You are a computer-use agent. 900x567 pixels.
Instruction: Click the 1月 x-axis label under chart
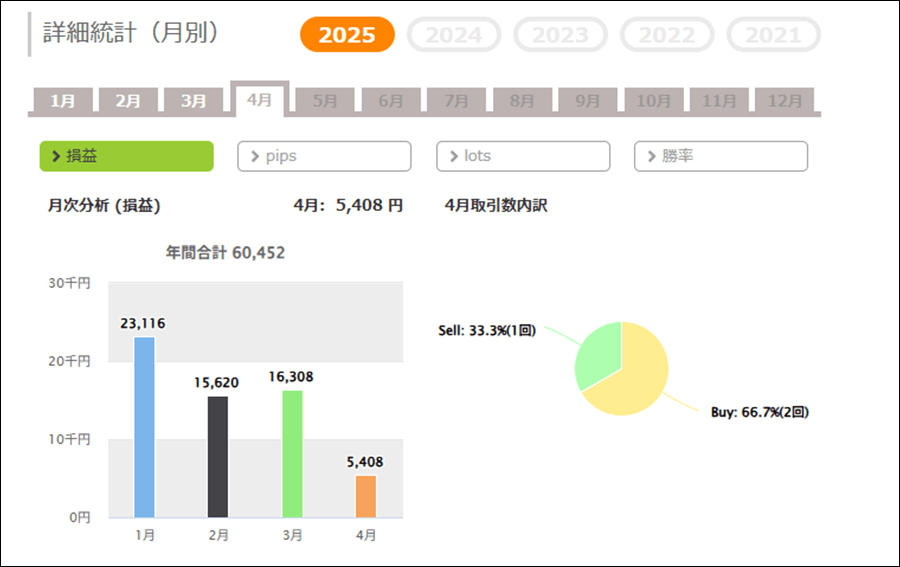145,535
